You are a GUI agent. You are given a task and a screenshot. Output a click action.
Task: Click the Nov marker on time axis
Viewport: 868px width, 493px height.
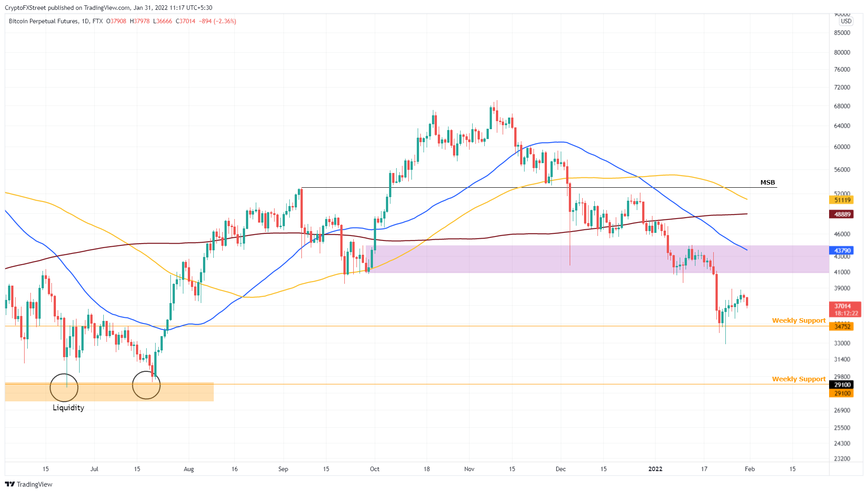pos(469,469)
